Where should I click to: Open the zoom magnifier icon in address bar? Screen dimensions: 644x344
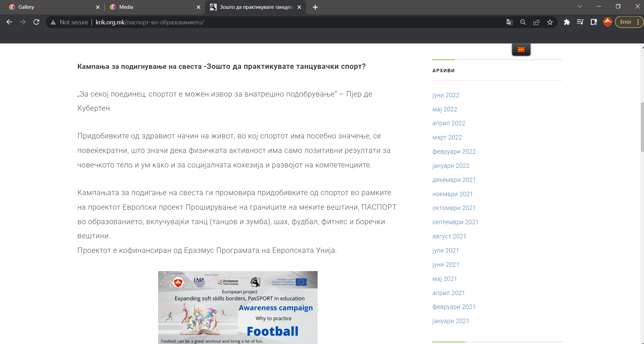point(523,22)
